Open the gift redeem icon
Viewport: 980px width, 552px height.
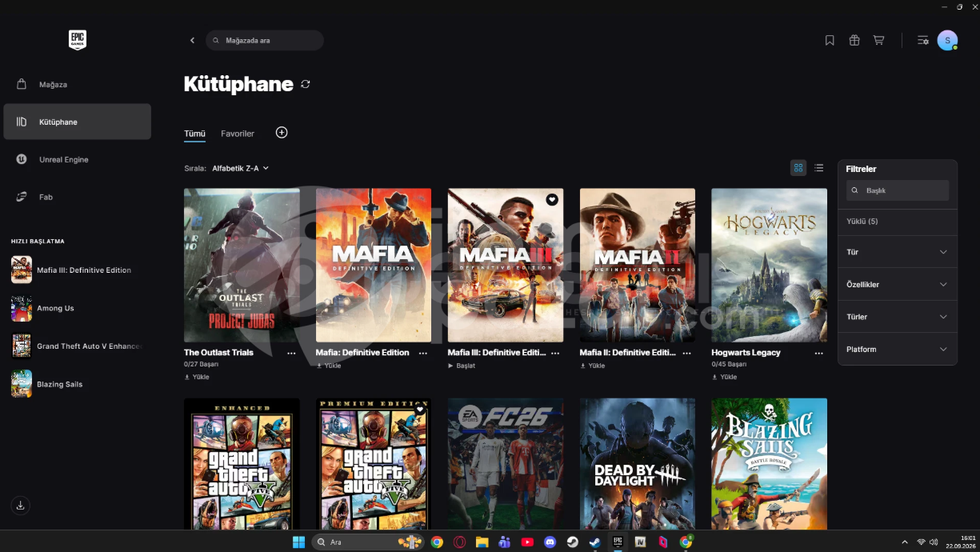click(854, 40)
